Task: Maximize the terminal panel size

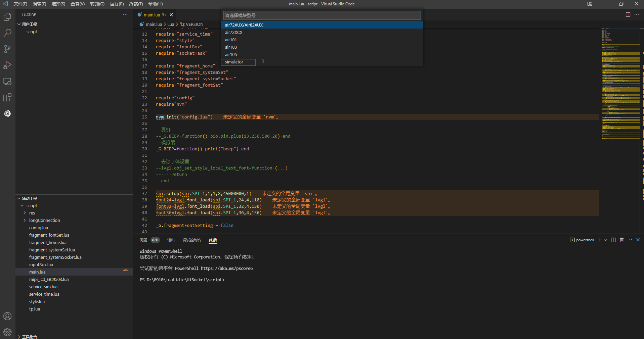Action: click(631, 240)
